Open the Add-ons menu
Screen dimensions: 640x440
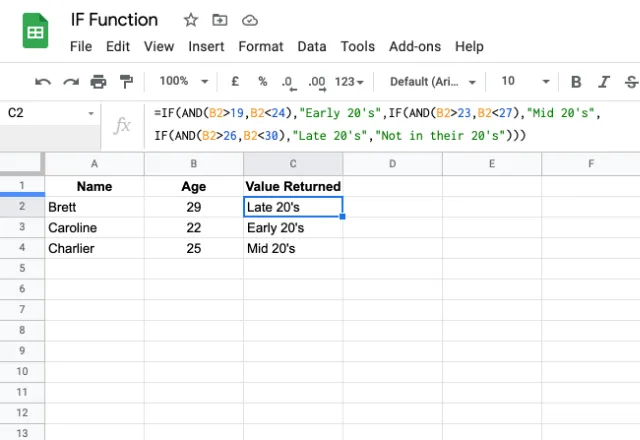(415, 46)
